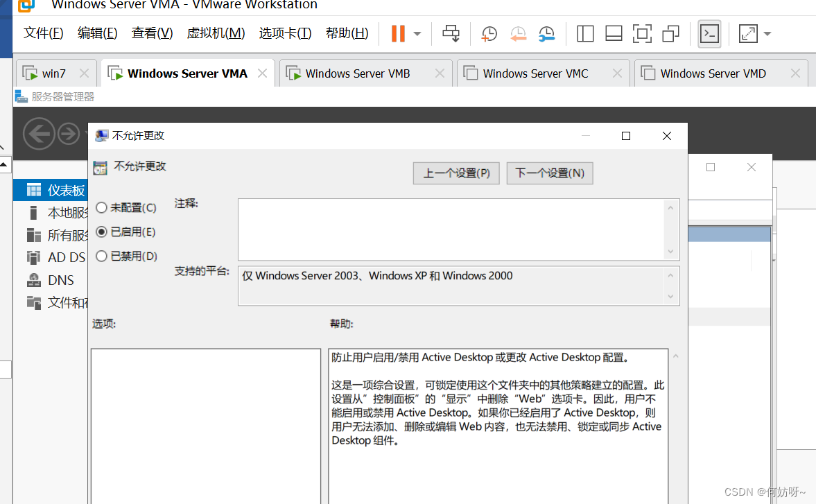Screen dimensions: 816x504
Task: Expand the stretch guest display dropdown arrow
Action: tap(767, 33)
